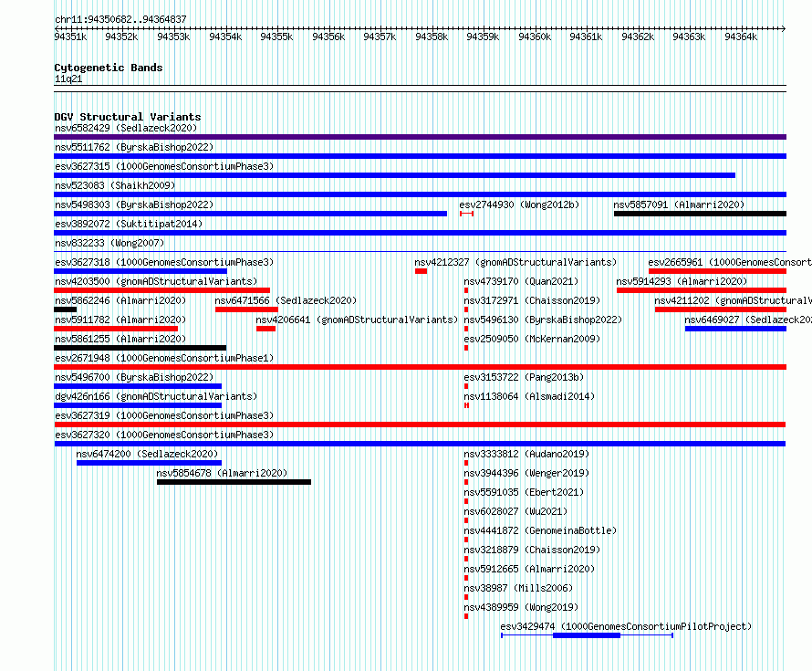Image resolution: width=812 pixels, height=671 pixels.
Task: Open nsv4212327 (gnomADStructuralVariants) label
Action: (515, 262)
